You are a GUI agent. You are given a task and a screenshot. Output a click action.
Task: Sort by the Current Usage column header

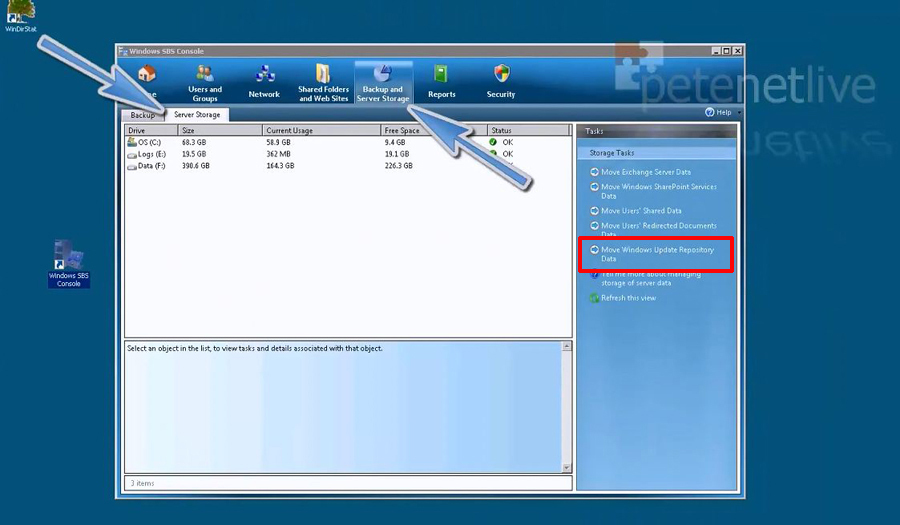[321, 130]
